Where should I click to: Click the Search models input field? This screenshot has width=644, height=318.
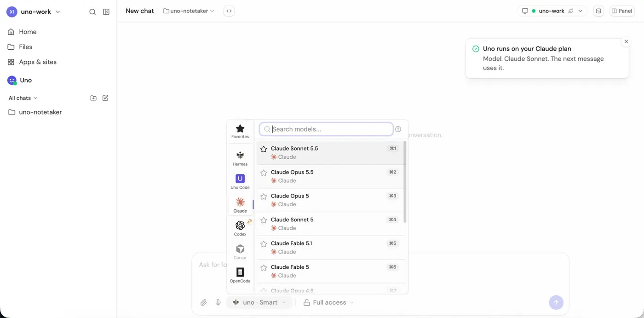click(326, 129)
